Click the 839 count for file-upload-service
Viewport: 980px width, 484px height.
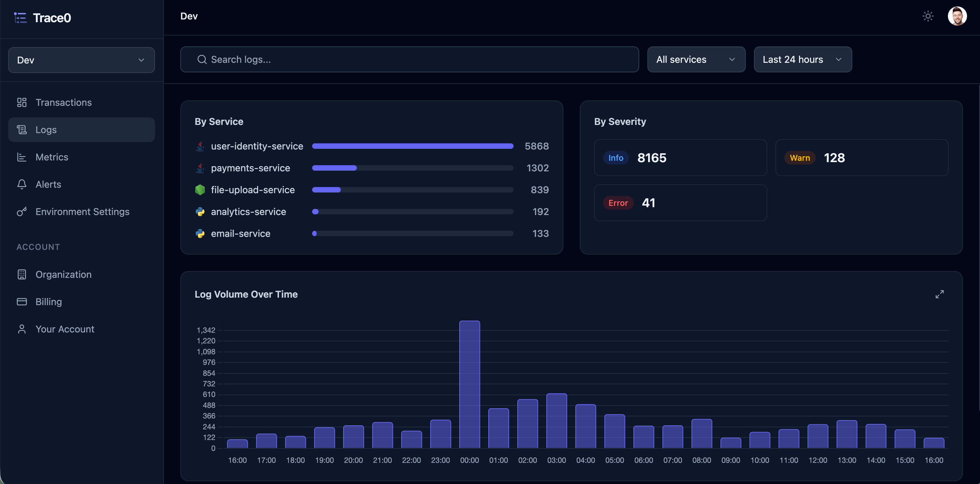coord(540,190)
